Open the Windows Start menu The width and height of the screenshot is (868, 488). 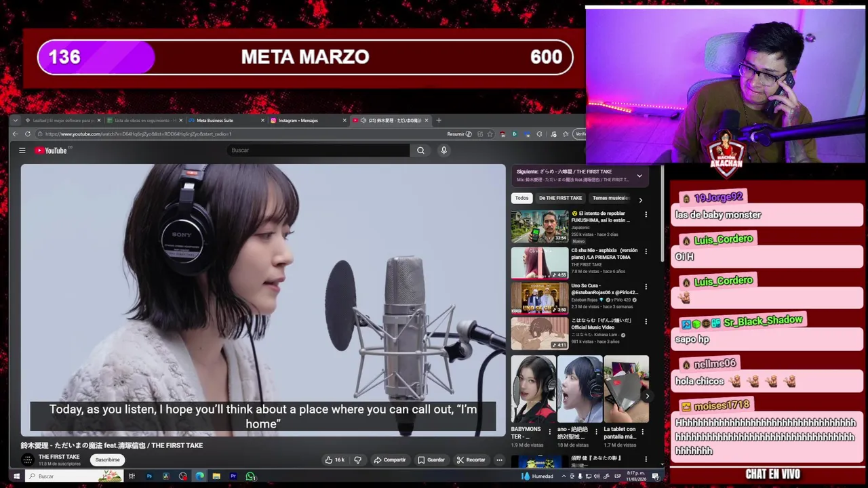[16, 476]
